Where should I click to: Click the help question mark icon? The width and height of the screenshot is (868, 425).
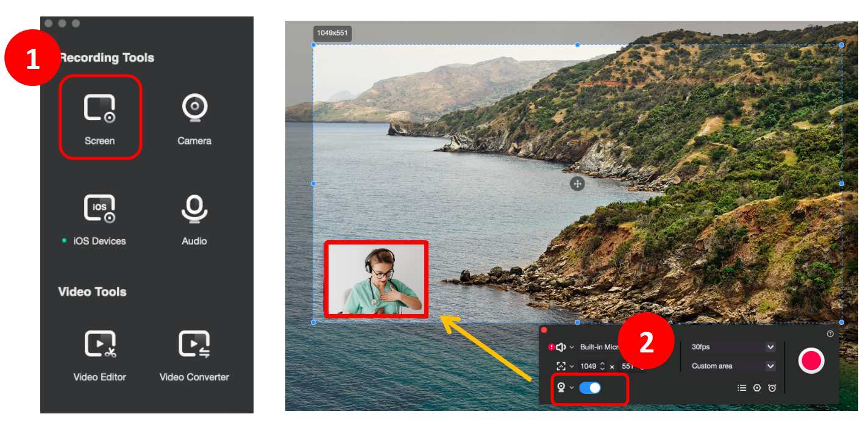[830, 334]
